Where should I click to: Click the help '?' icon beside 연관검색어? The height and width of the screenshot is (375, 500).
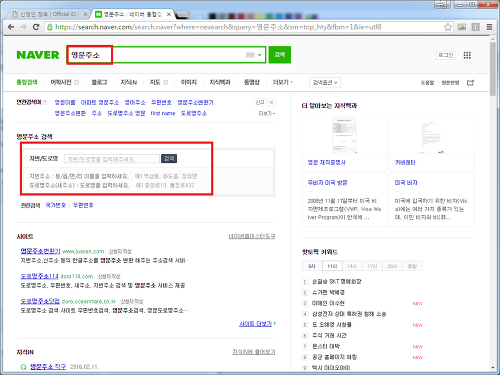[45, 102]
